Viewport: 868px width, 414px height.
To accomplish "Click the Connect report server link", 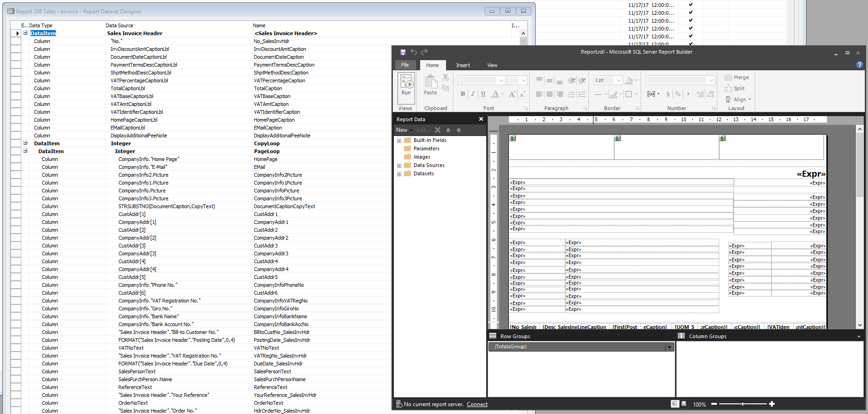I will (x=477, y=404).
